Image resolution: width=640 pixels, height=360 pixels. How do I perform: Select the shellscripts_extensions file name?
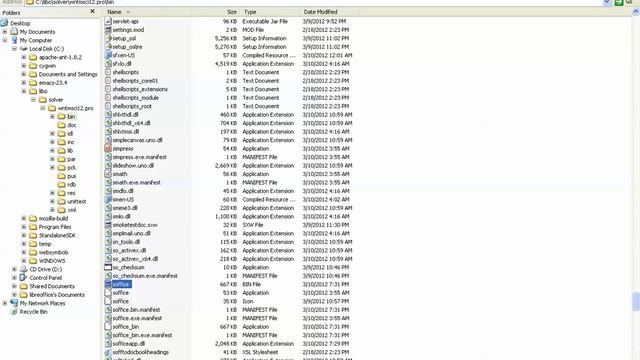click(140, 89)
